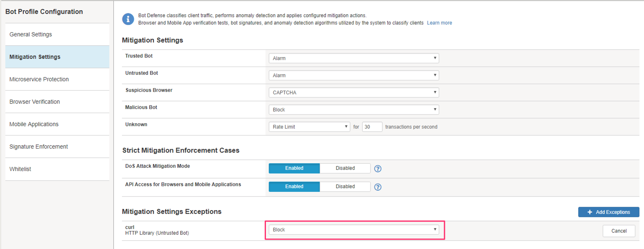Click the blue info icon

click(x=128, y=19)
